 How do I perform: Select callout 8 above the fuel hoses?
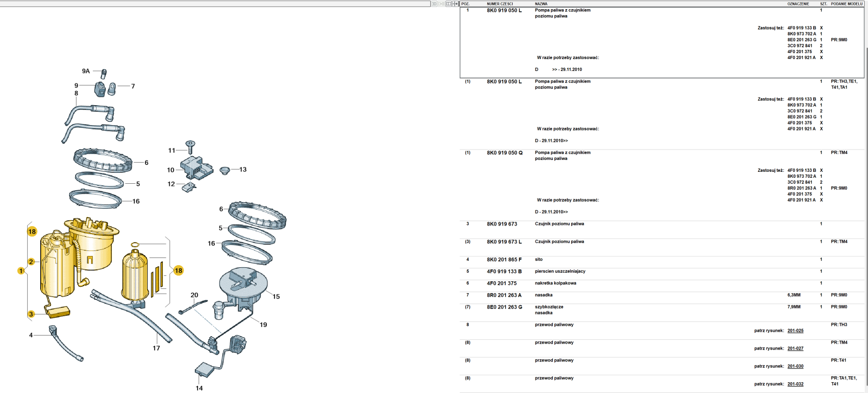(76, 93)
